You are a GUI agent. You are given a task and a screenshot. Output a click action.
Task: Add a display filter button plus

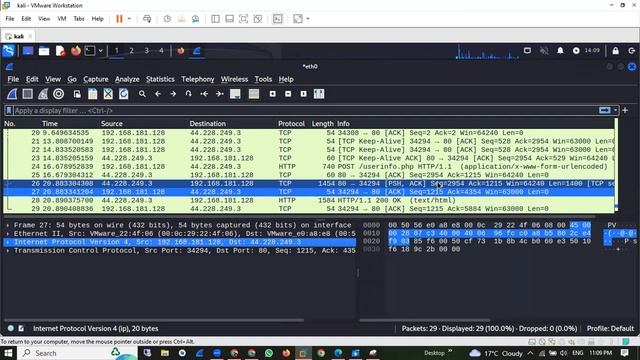(x=625, y=110)
